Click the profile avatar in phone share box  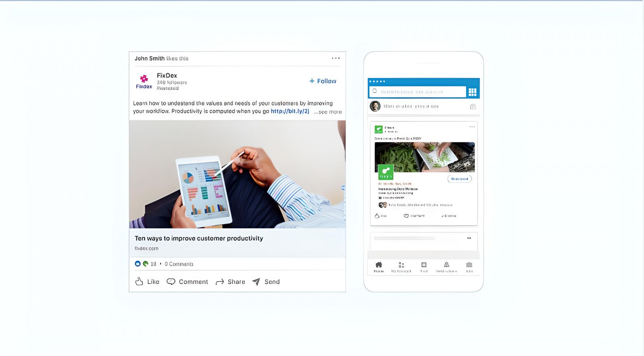point(375,106)
